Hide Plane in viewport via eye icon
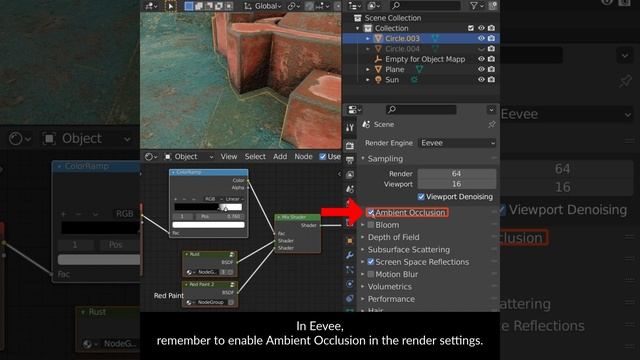This screenshot has width=640, height=360. pos(481,69)
